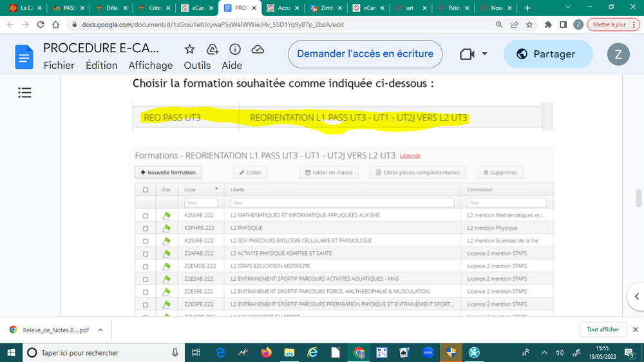Open the Outils menu

click(197, 65)
